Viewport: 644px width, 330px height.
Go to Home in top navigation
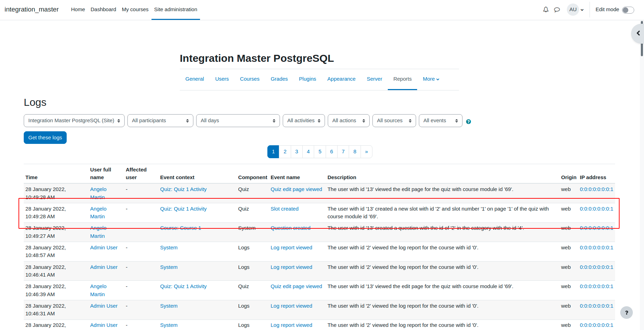[x=78, y=9]
